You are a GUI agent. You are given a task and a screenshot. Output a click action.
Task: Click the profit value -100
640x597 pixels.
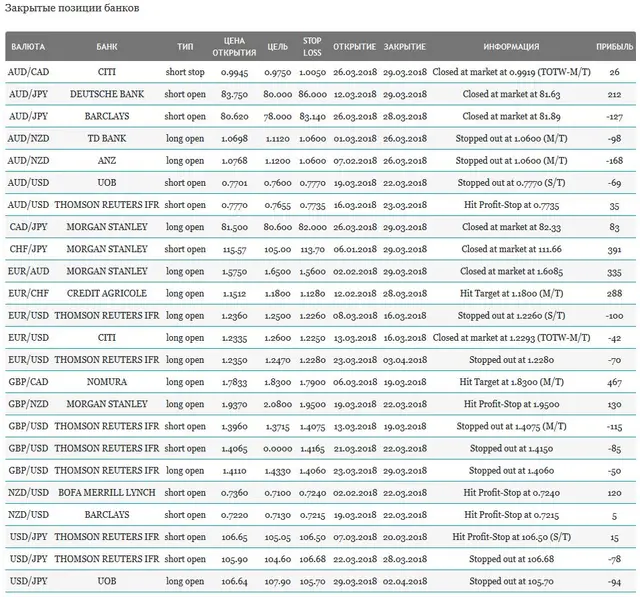point(615,316)
